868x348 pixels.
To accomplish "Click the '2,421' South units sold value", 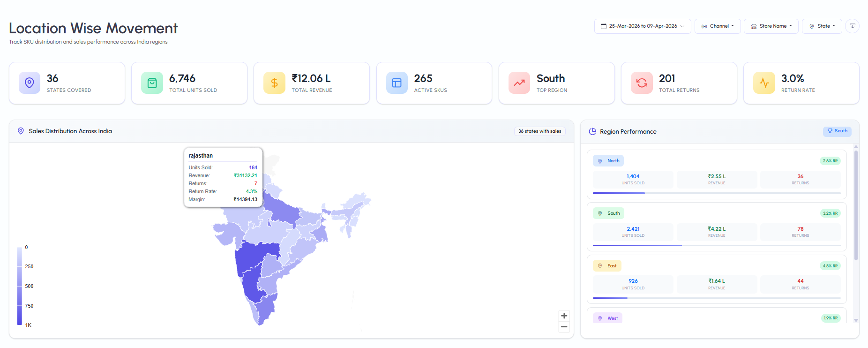I will coord(633,229).
